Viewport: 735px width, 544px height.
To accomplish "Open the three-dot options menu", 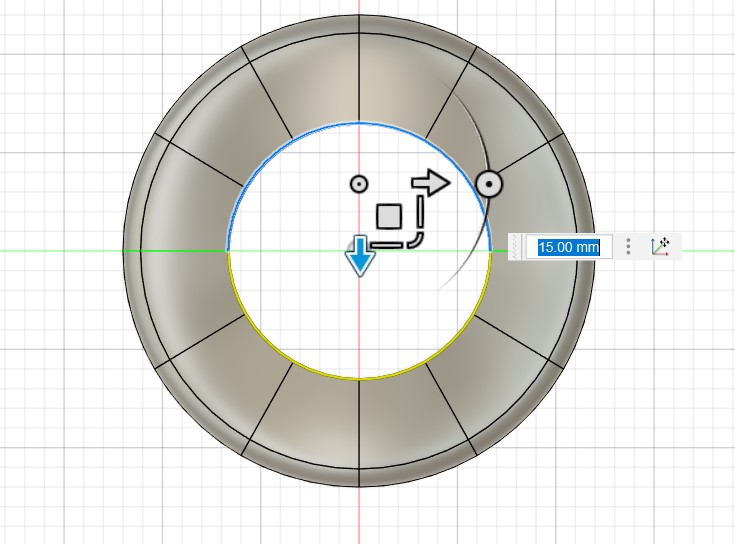I will (x=628, y=246).
